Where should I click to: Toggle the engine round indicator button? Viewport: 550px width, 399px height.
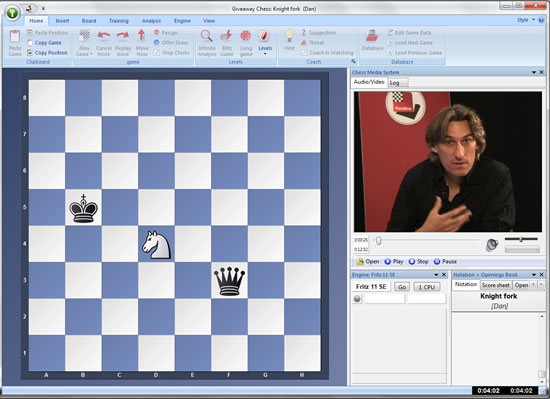pos(357,299)
